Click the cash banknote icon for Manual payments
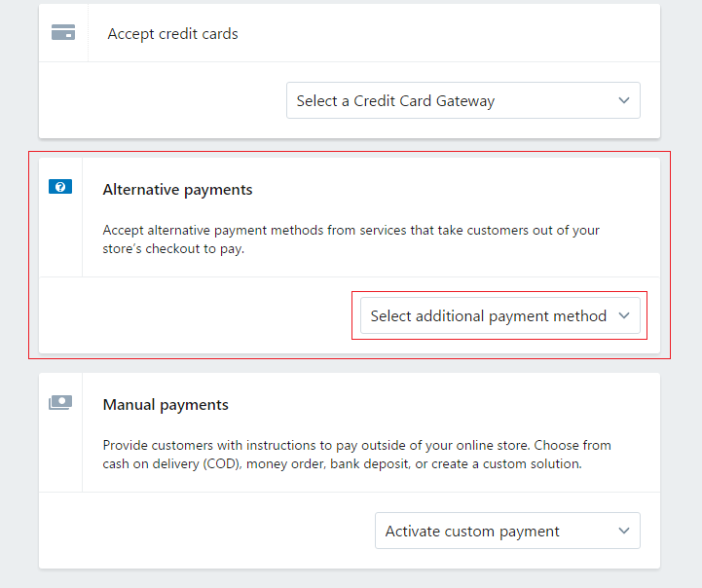The height and width of the screenshot is (588, 702). [x=60, y=402]
